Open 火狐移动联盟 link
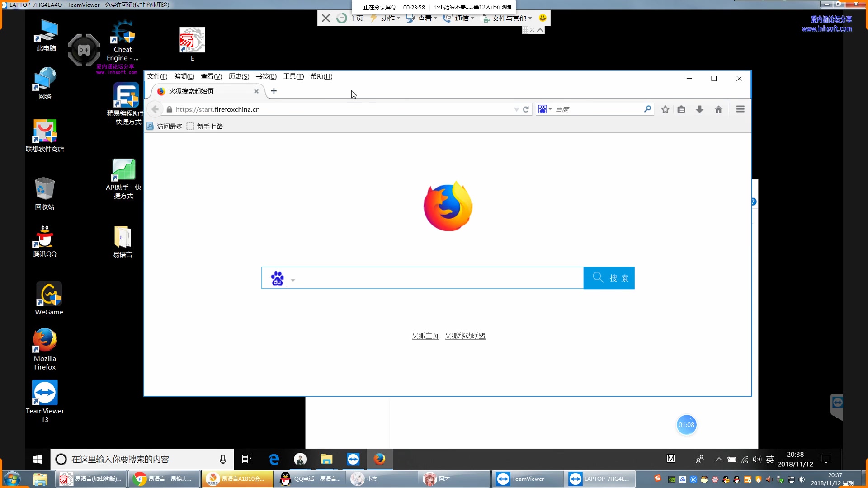 click(x=465, y=336)
